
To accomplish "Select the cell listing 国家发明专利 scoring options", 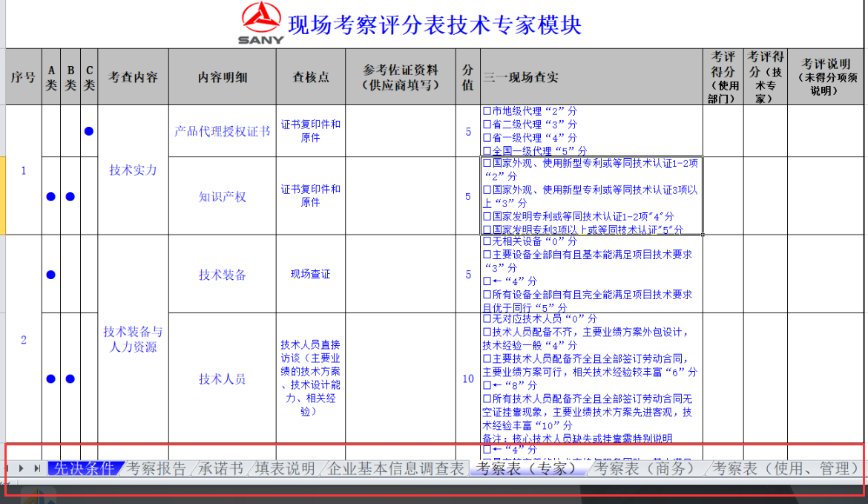I will (x=592, y=196).
